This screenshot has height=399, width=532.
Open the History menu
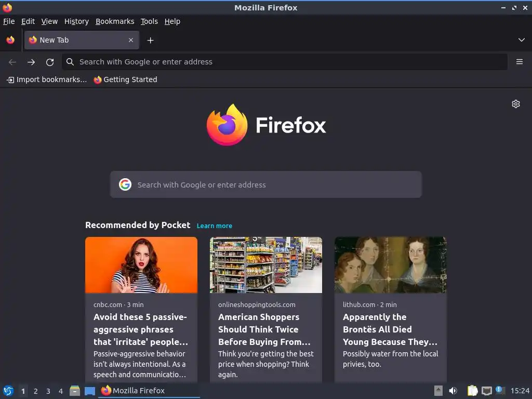pyautogui.click(x=76, y=21)
